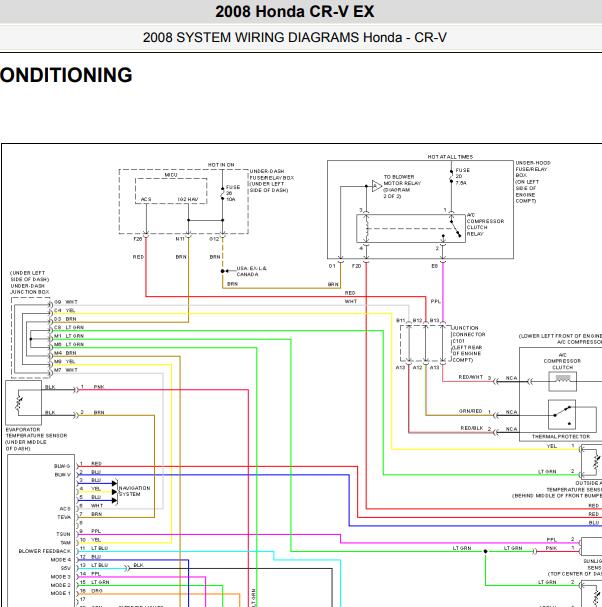The height and width of the screenshot is (607, 602).
Task: Click the "M7 WHT" junction box terminal
Action: click(x=66, y=370)
